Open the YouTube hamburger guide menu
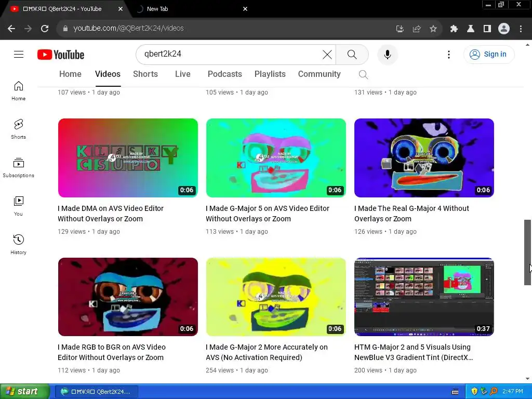This screenshot has height=399, width=532. pyautogui.click(x=19, y=54)
